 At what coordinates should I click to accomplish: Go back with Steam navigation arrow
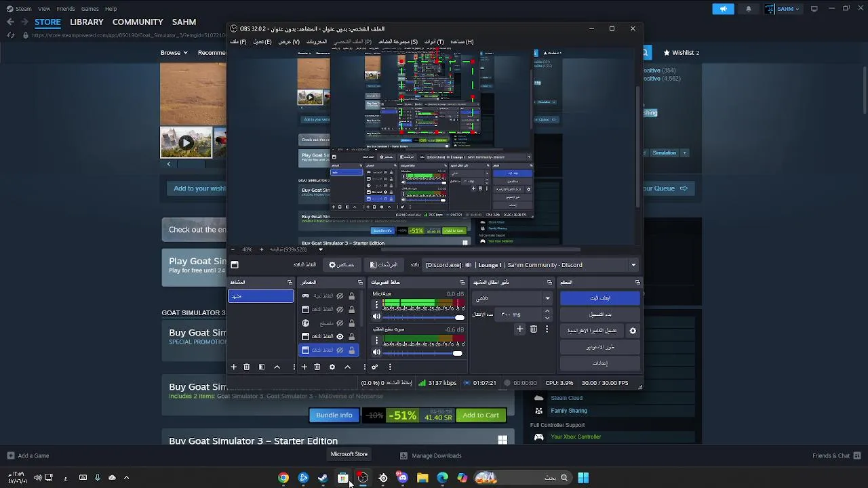coord(10,22)
